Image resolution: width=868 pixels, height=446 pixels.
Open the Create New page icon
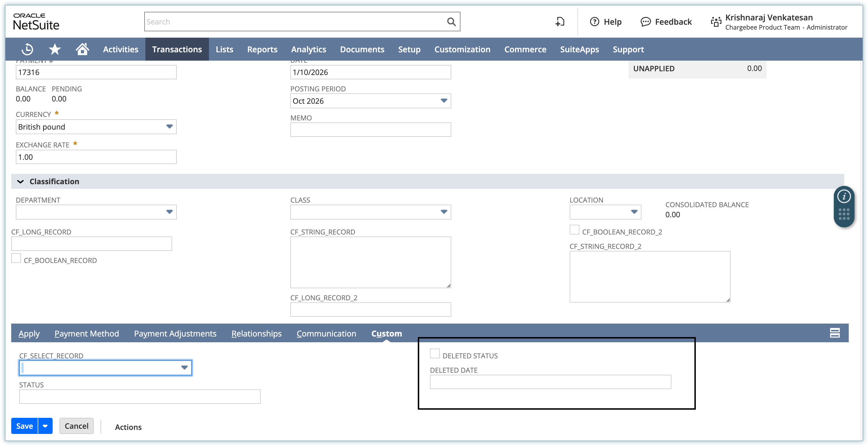560,22
